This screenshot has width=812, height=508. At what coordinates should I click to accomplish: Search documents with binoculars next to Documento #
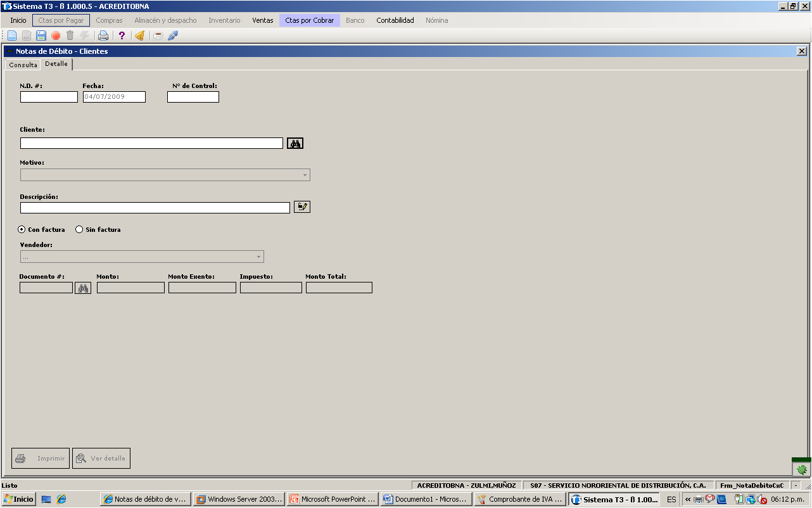pos(83,288)
